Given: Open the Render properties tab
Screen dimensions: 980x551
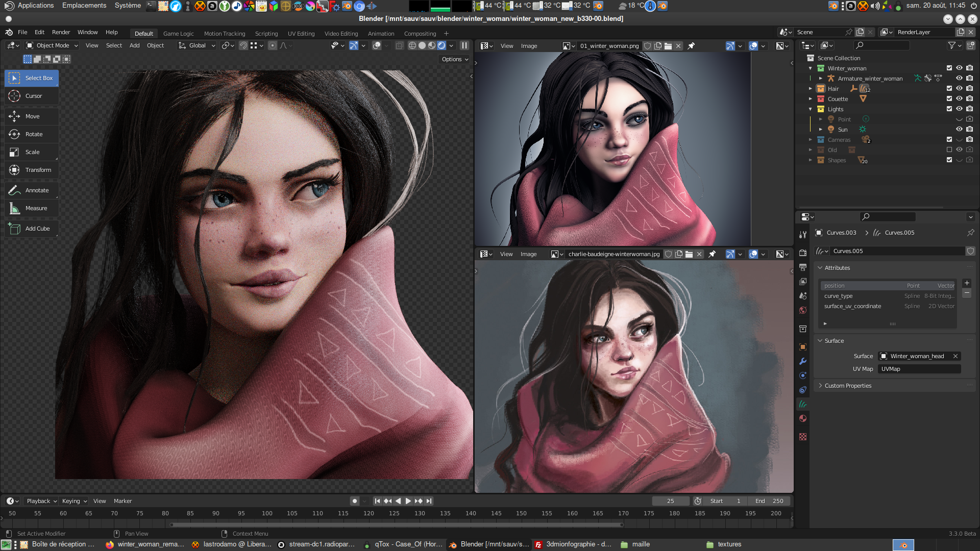Looking at the screenshot, I should [803, 253].
